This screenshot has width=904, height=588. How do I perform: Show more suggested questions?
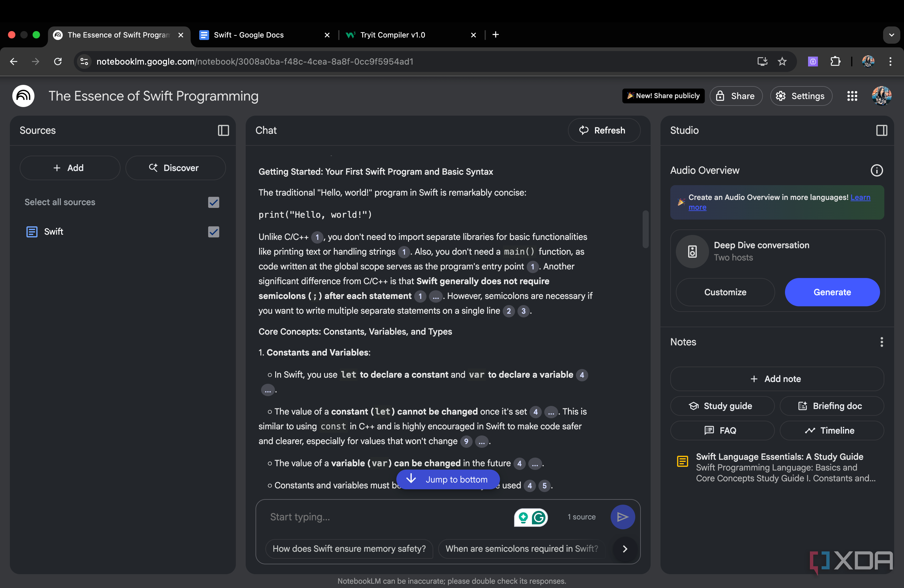point(624,549)
